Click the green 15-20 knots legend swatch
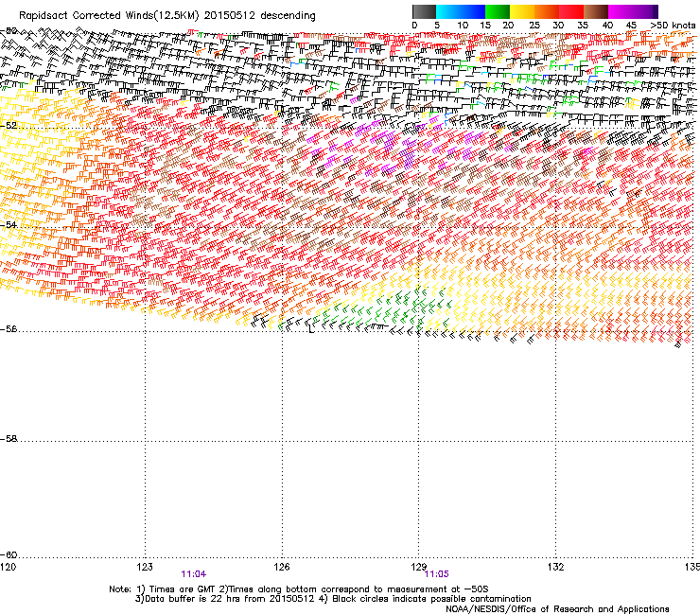This screenshot has width=700, height=615. 498,11
